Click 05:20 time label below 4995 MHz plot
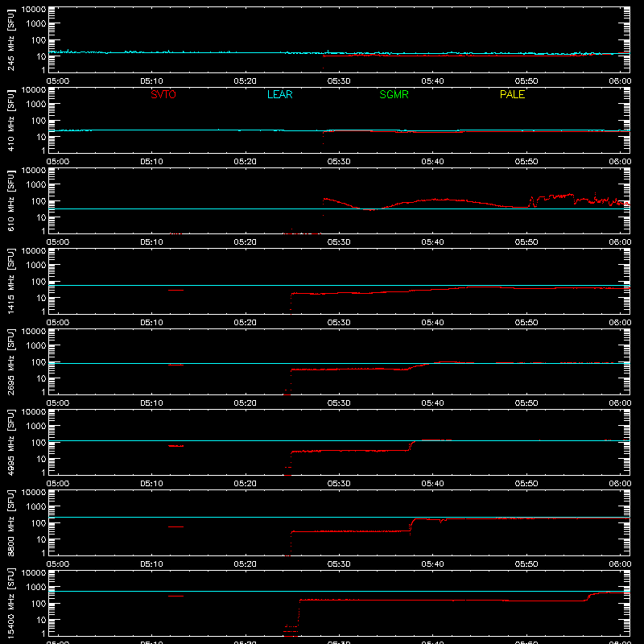644x644 pixels. click(x=246, y=484)
